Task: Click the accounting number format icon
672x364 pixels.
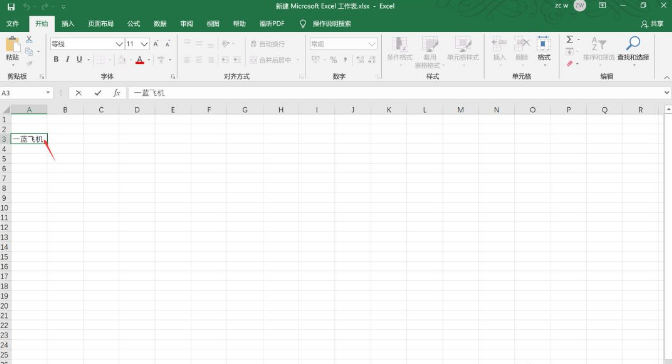Action: point(316,60)
